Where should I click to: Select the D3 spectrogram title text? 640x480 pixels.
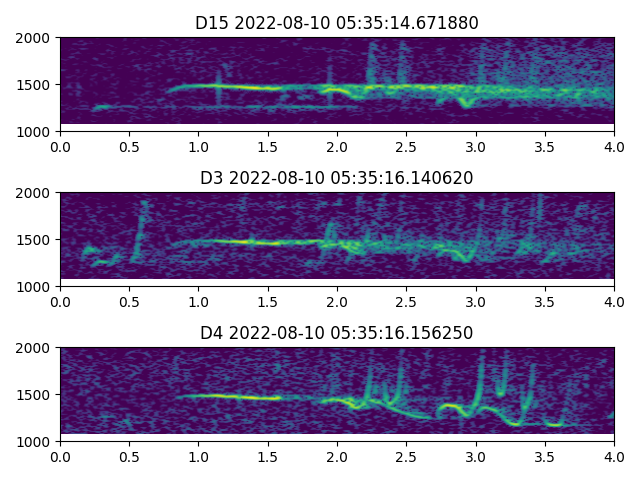[337, 178]
